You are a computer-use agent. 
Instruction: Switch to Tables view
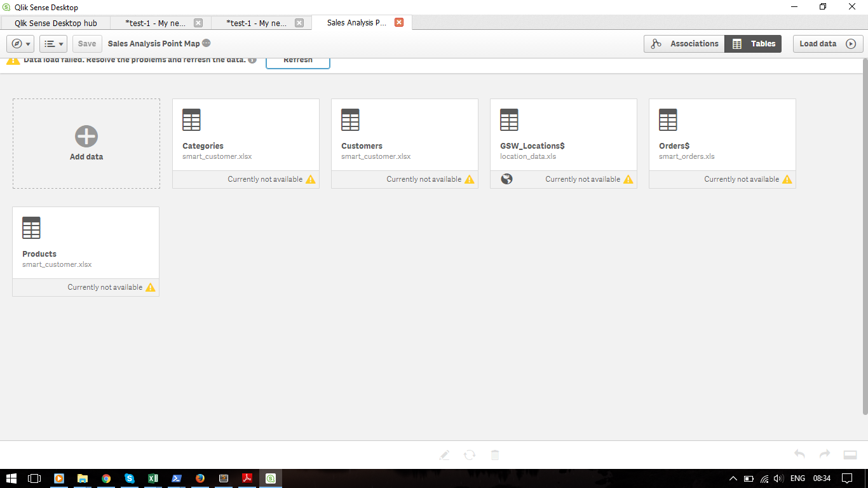pyautogui.click(x=753, y=44)
